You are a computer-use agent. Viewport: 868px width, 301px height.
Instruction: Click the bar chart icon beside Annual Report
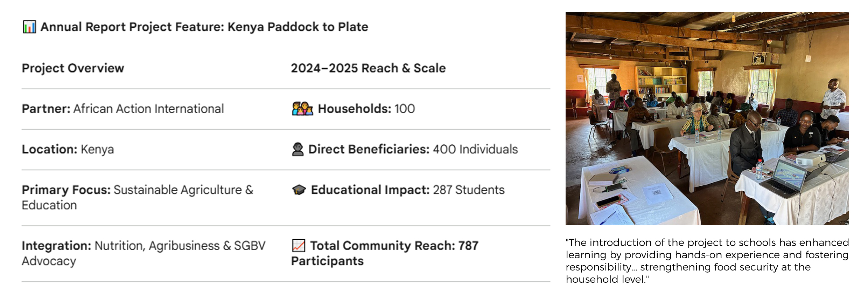(29, 27)
